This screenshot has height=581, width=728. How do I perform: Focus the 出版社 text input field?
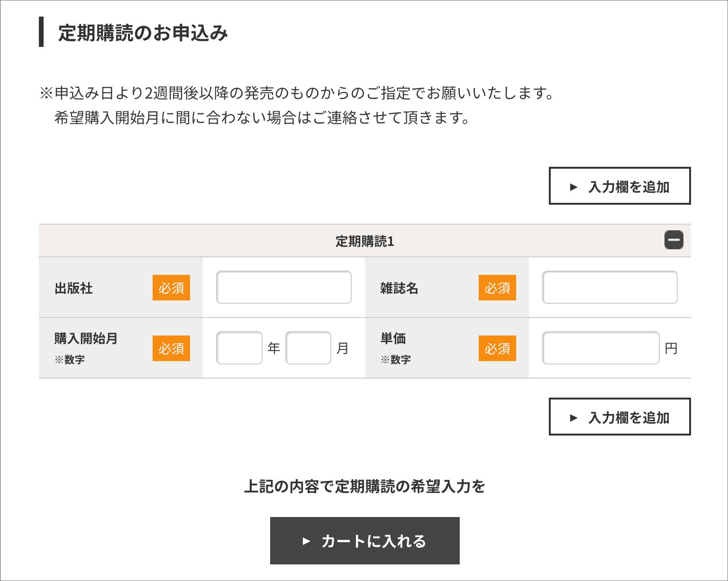click(x=283, y=287)
